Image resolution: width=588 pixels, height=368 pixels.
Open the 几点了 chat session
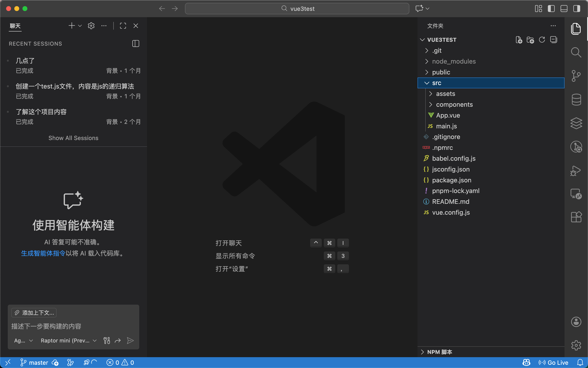pos(25,61)
